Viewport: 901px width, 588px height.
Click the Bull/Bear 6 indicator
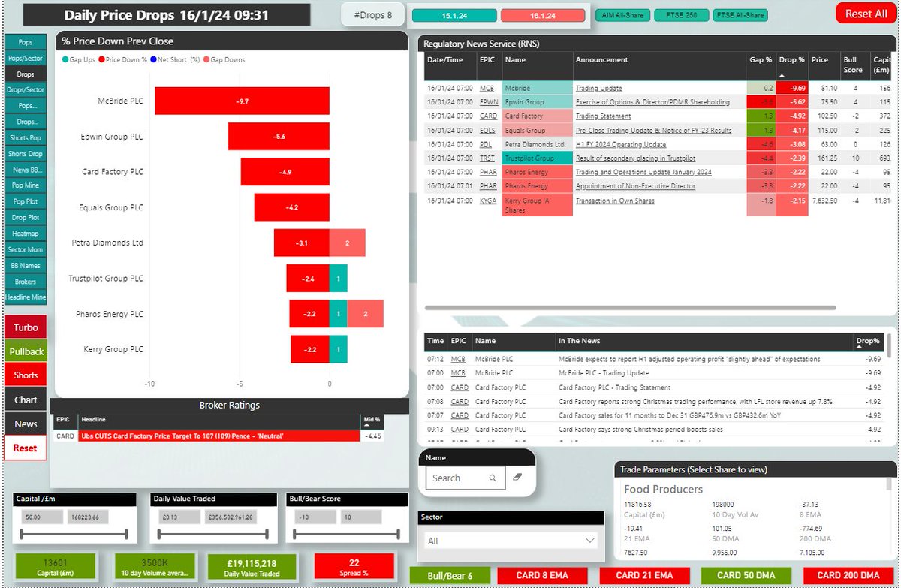(x=450, y=576)
